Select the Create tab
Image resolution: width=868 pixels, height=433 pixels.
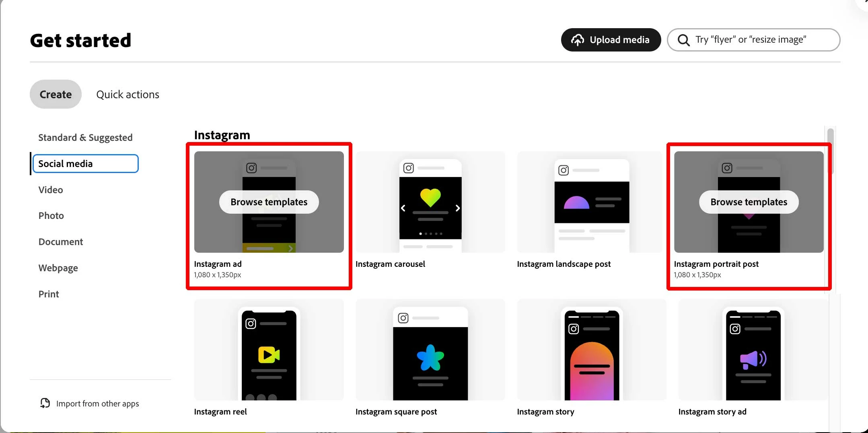56,94
